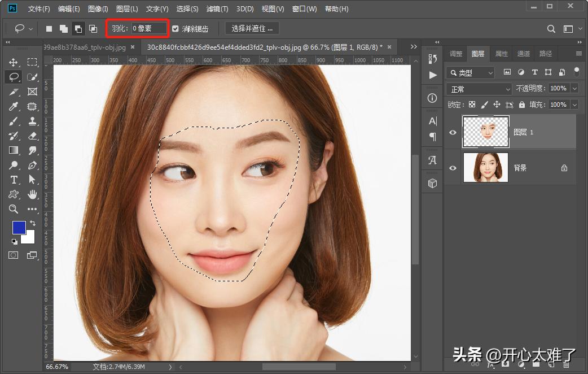This screenshot has width=588, height=374.
Task: Select the Eraser tool
Action: (x=32, y=136)
